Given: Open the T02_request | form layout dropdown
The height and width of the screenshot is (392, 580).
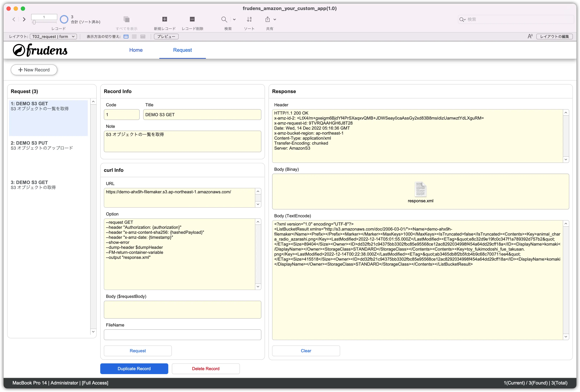Looking at the screenshot, I should [53, 37].
